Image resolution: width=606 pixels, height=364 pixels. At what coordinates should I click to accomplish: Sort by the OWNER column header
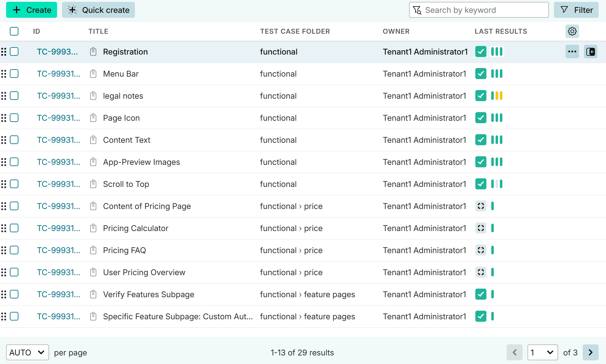point(396,31)
